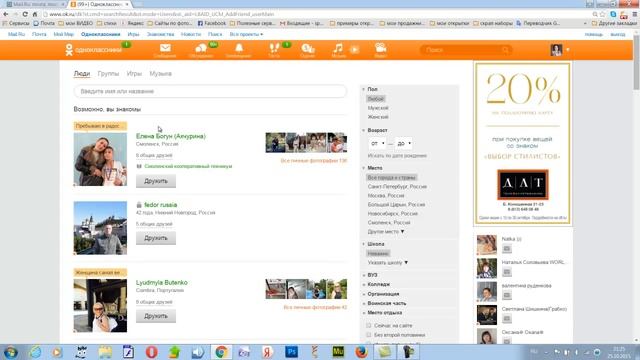Image resolution: width=640 pixels, height=360 pixels.
Task: Check the Сейчас на сайте checkbox
Action: tap(369, 326)
